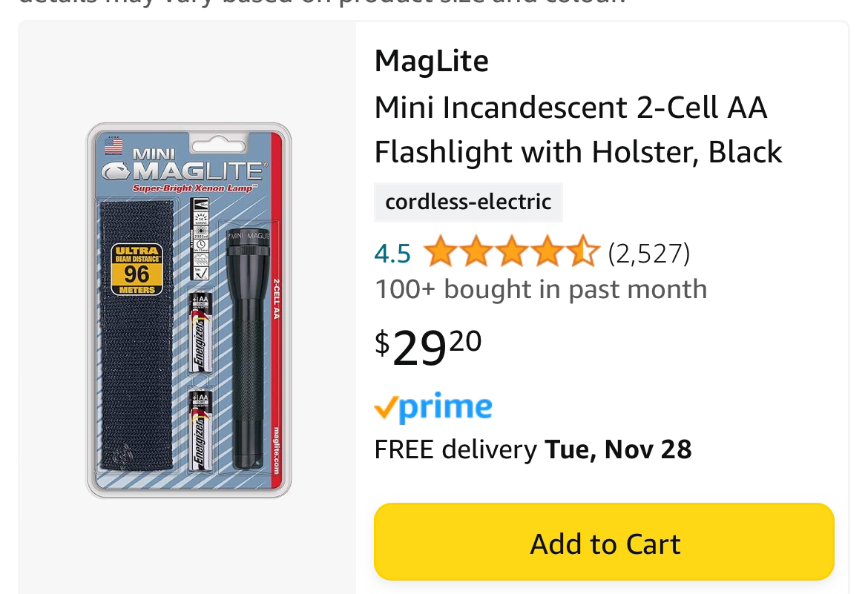Click the half-filled fifth rating star
This screenshot has width=868, height=594.
(x=582, y=252)
